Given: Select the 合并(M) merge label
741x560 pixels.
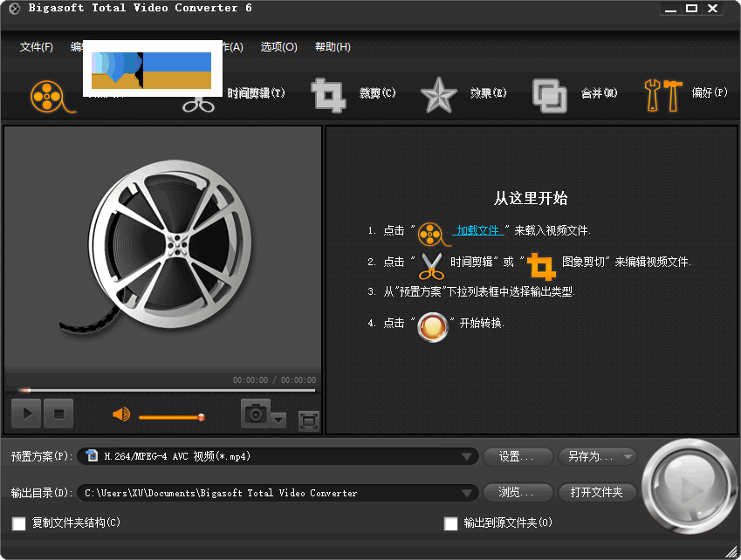Looking at the screenshot, I should coord(600,93).
